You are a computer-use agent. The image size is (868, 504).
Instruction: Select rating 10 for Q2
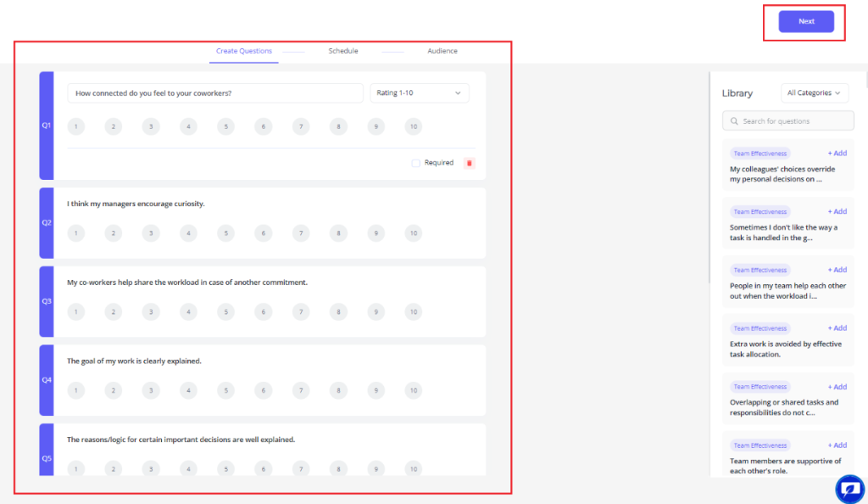coord(413,233)
